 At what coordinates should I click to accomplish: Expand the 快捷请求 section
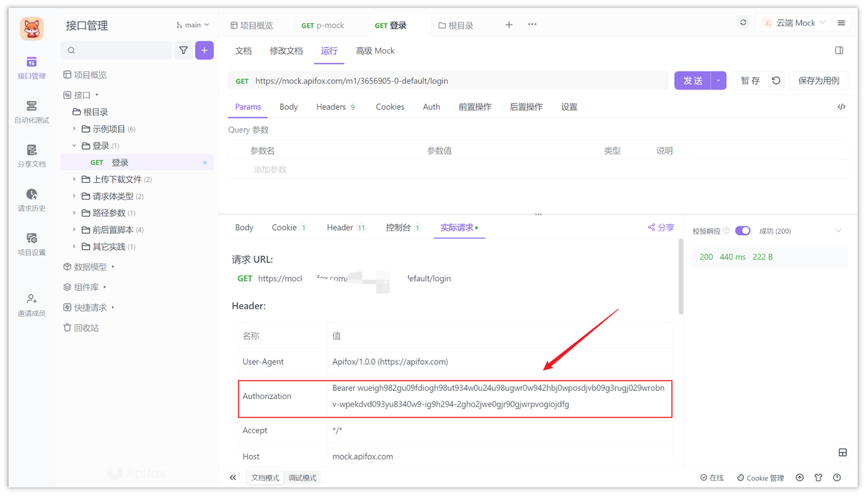113,308
